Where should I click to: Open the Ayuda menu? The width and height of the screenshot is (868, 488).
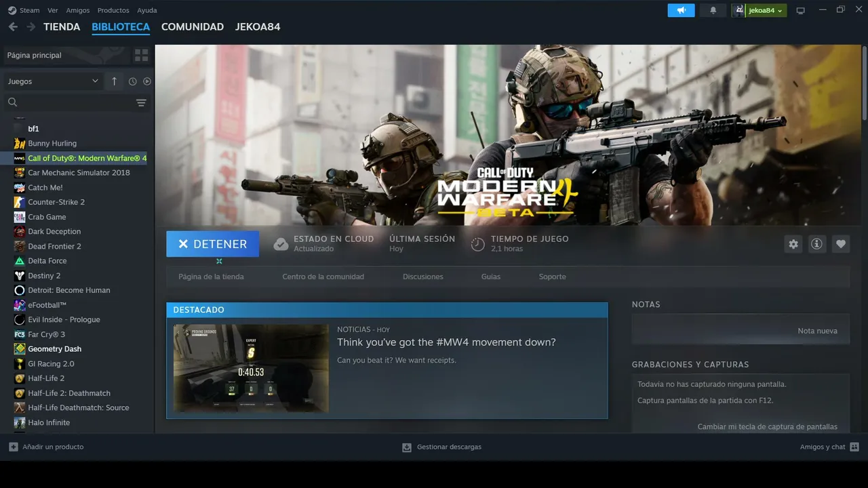[147, 10]
